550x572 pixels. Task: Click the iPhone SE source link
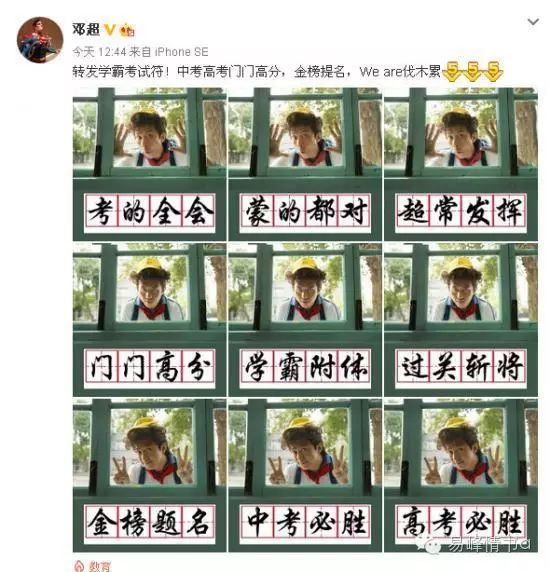(x=181, y=52)
